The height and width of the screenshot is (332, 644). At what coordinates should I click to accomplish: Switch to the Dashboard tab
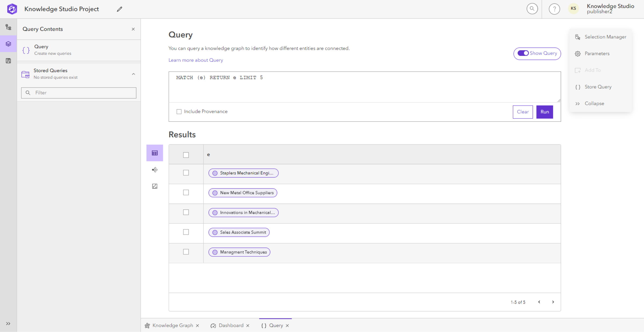pos(231,325)
